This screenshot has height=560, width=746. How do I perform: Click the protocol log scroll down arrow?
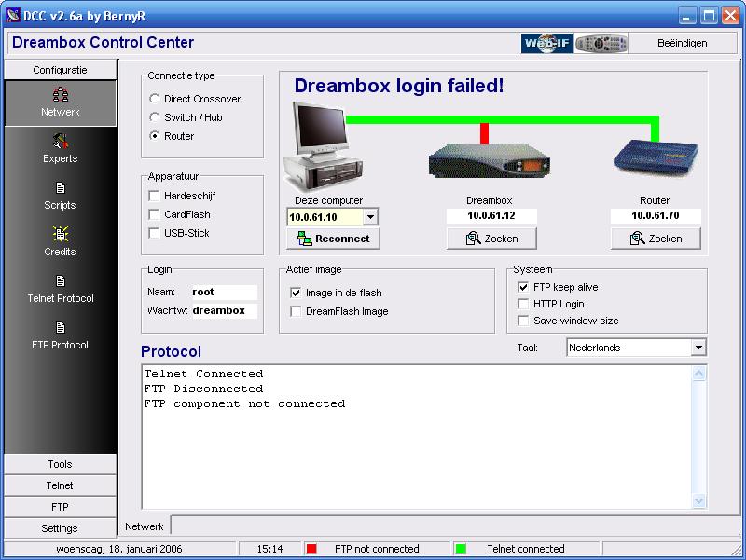pos(698,500)
